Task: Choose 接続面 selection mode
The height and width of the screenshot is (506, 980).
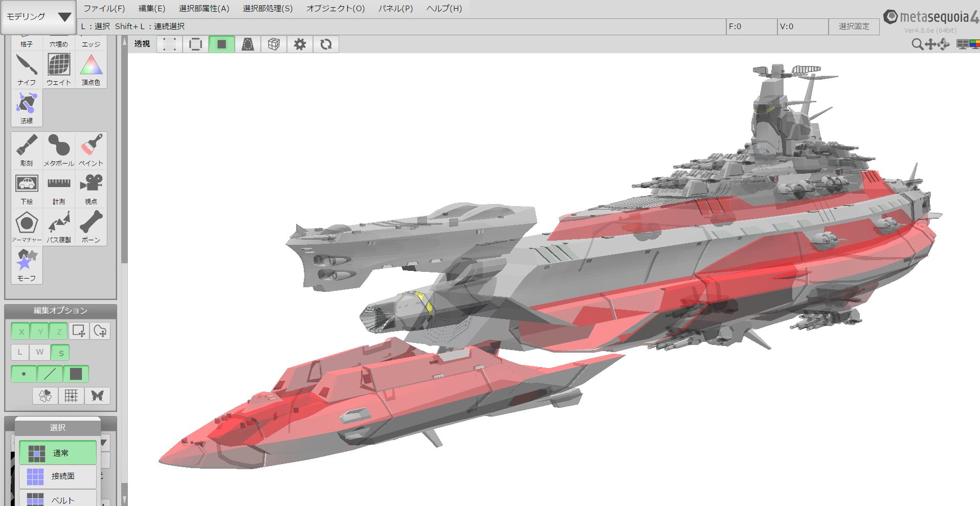Action: 58,476
